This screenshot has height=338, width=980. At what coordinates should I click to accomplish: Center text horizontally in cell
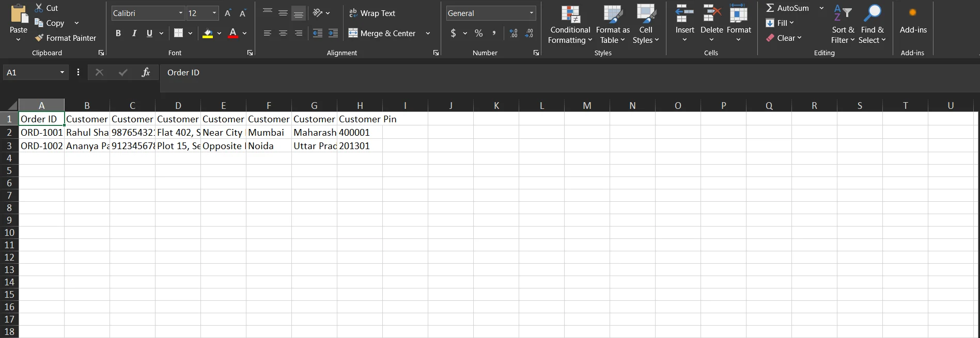pos(283,33)
